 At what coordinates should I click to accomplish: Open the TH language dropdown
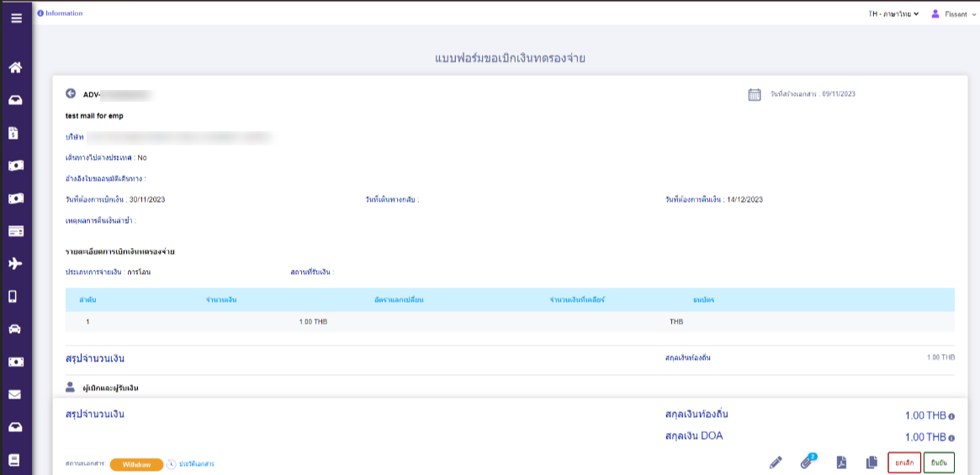tap(893, 14)
